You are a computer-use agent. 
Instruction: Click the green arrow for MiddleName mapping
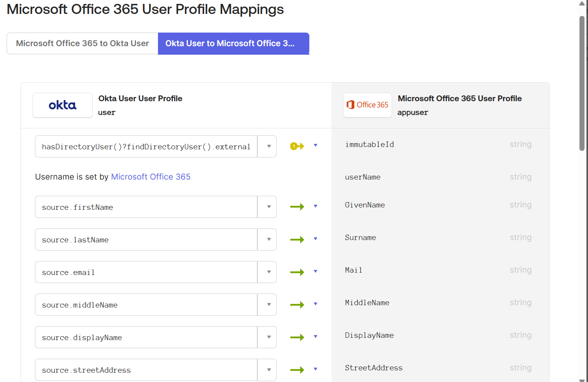(x=297, y=304)
